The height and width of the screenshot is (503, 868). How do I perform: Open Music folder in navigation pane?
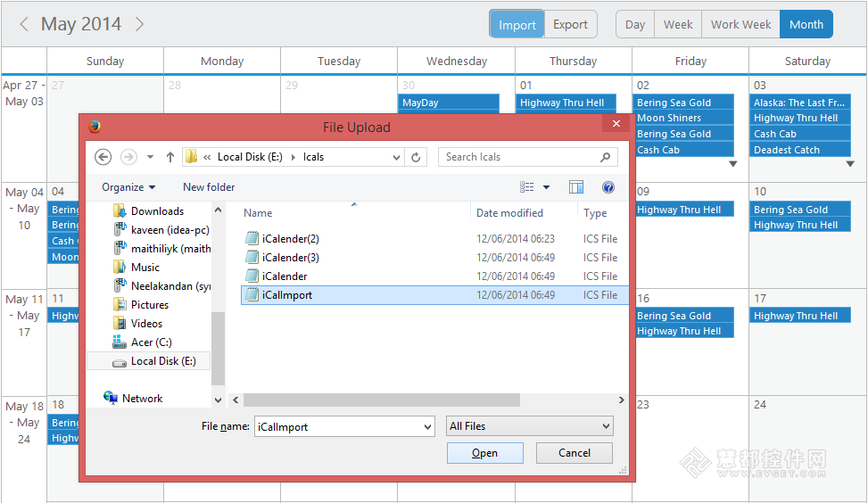[136, 268]
